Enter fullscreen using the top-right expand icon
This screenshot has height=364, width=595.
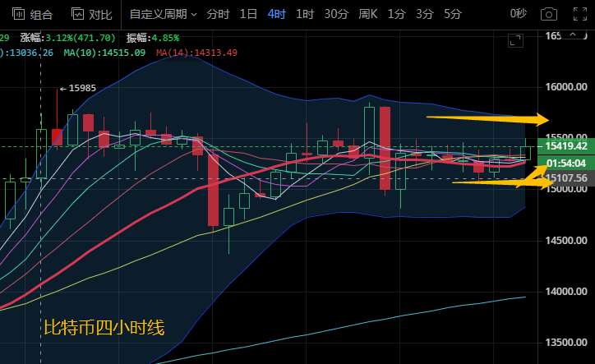tap(580, 14)
